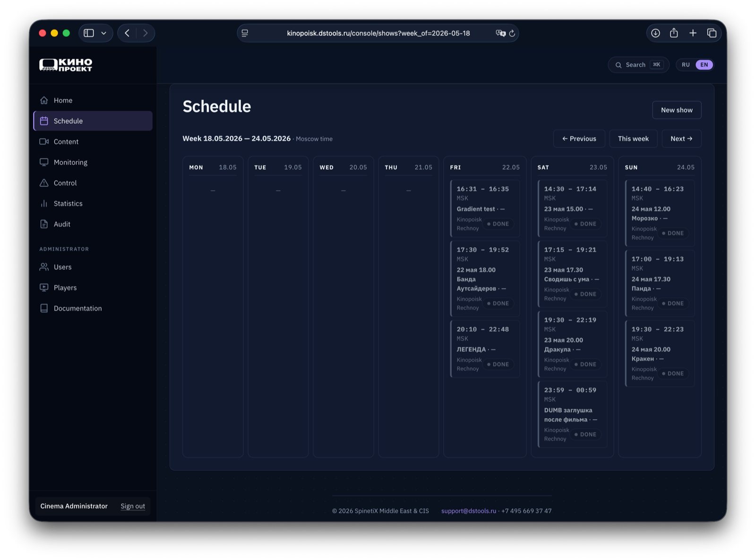
Task: Click the Documentation book icon
Action: (44, 308)
